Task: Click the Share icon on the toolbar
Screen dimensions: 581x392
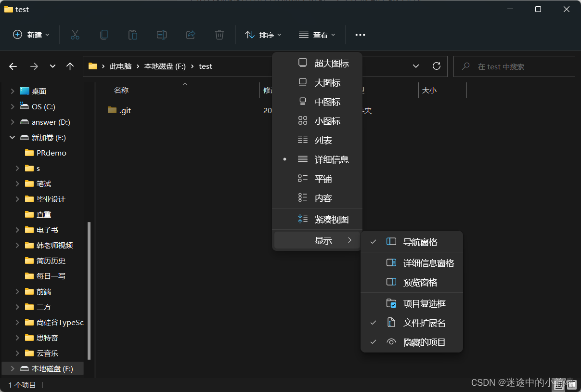Action: tap(190, 34)
